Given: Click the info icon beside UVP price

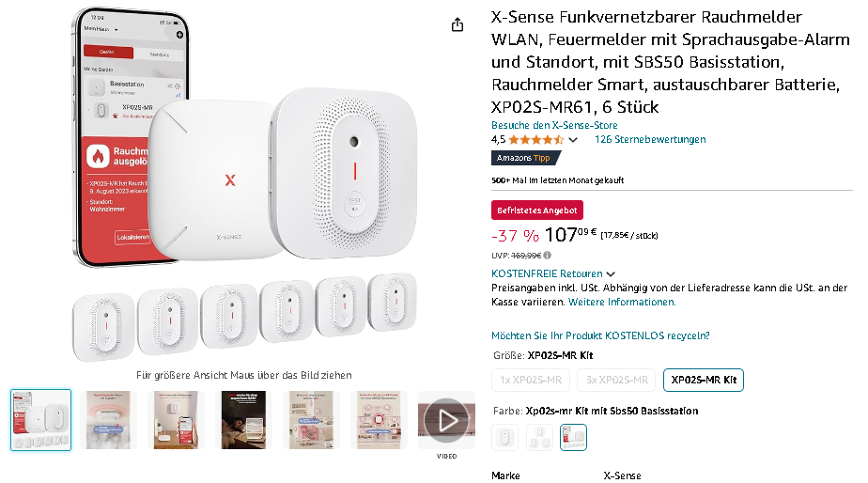Looking at the screenshot, I should click(x=547, y=256).
